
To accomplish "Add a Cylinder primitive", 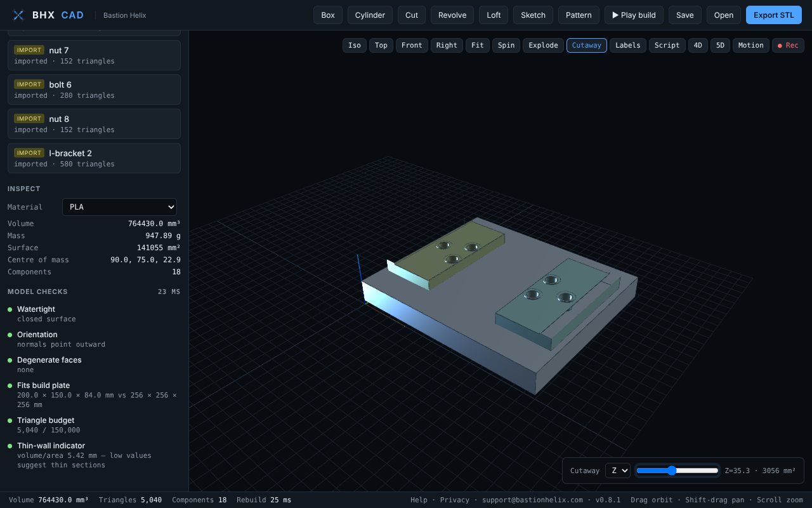I will 370,15.
